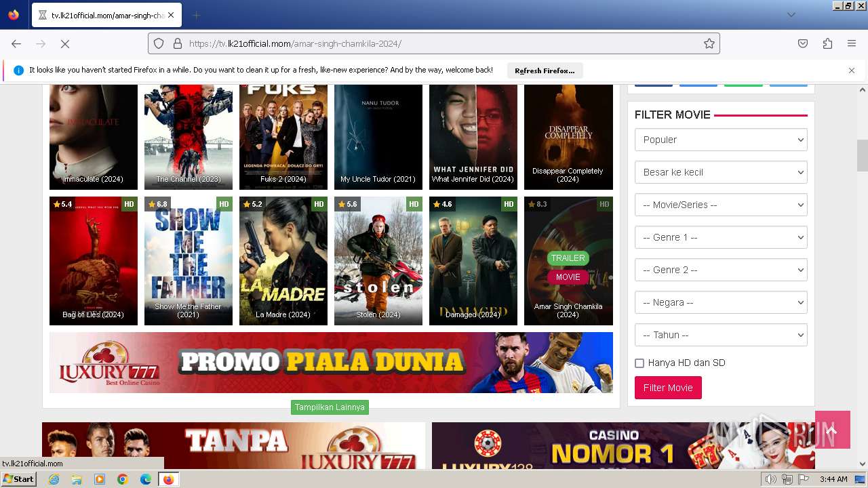868x488 pixels.
Task: Click the browser back arrow
Action: click(x=16, y=43)
